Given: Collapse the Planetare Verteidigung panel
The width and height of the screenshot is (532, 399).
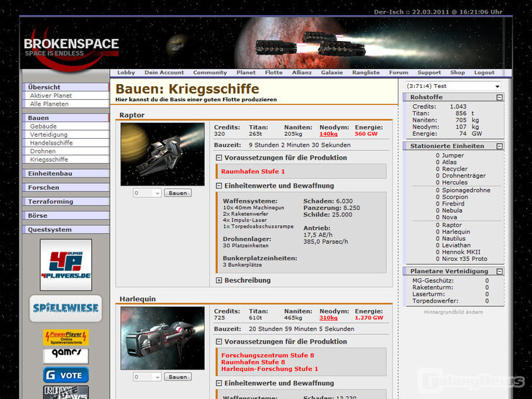Looking at the screenshot, I should click(x=500, y=272).
